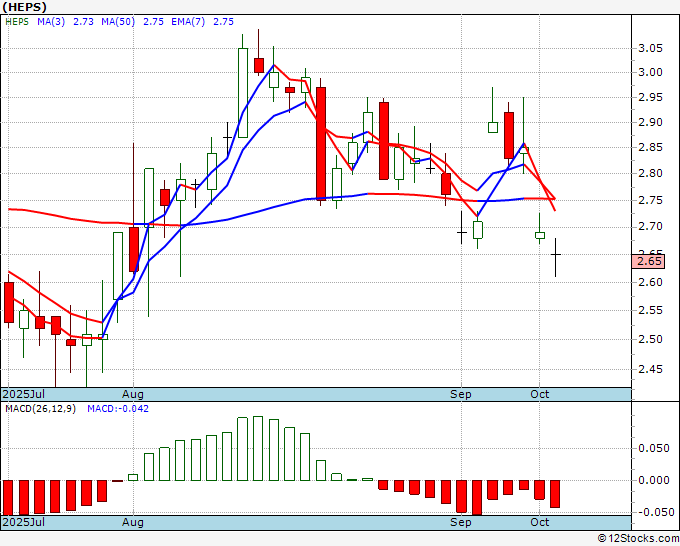Click the 2.50 price axis label

pos(651,340)
